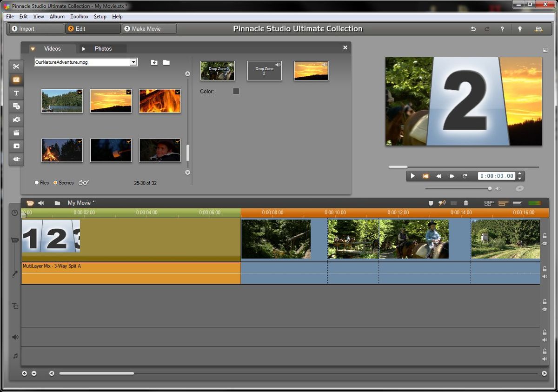The width and height of the screenshot is (558, 392).
Task: Toggle video track visibility eye icon
Action: click(545, 243)
